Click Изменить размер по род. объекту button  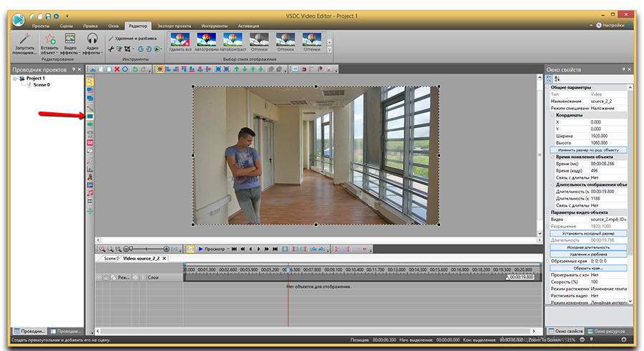tap(588, 150)
